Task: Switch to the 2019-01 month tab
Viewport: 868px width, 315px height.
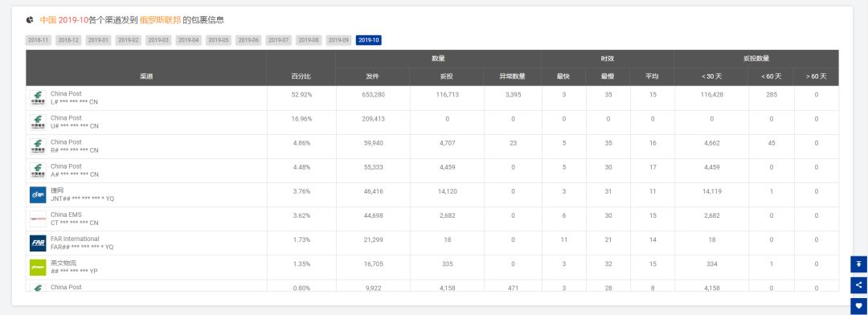Action: click(99, 40)
